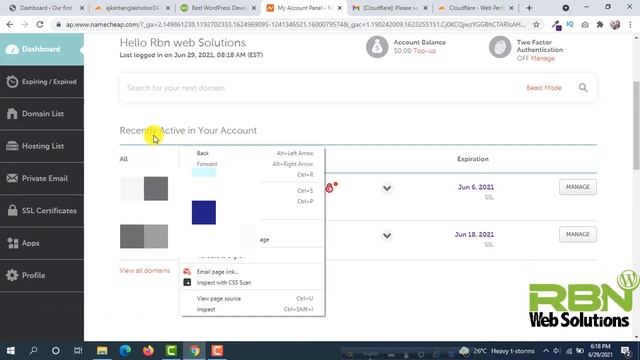
Task: Open Beast Mode search link
Action: click(x=544, y=88)
